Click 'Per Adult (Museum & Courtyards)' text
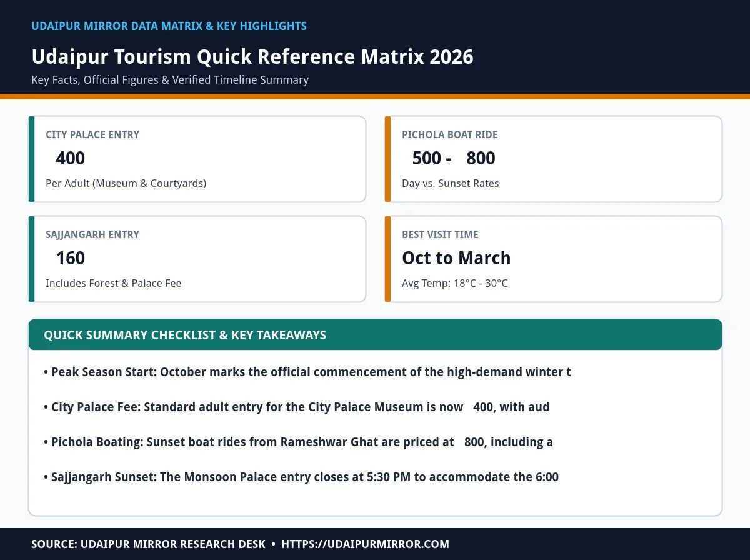This screenshot has width=750, height=560. [126, 183]
